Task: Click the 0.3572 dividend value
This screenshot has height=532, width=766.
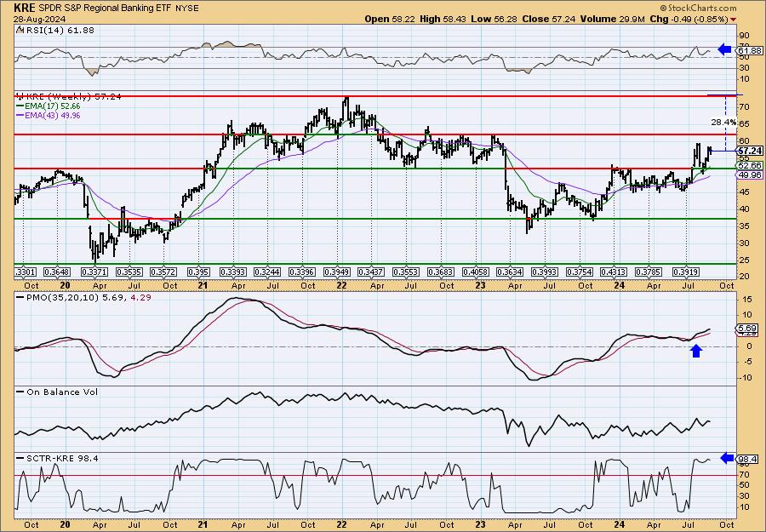Action: (163, 272)
